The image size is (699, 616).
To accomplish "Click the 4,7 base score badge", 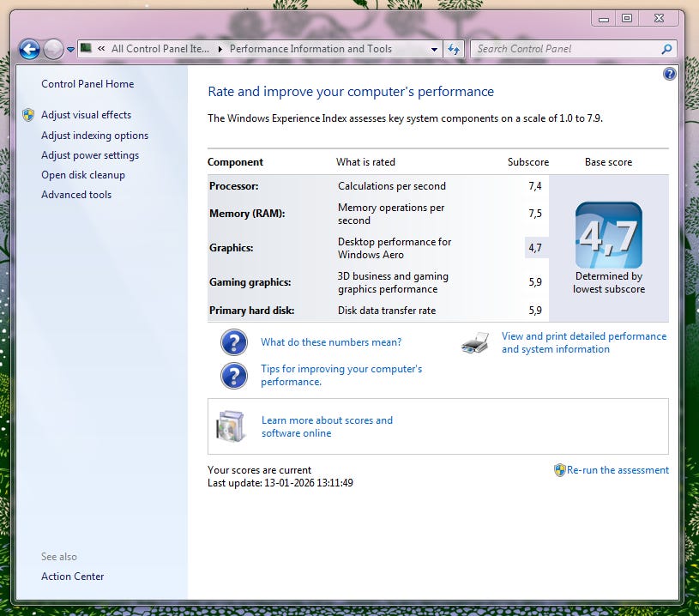I will pos(608,235).
